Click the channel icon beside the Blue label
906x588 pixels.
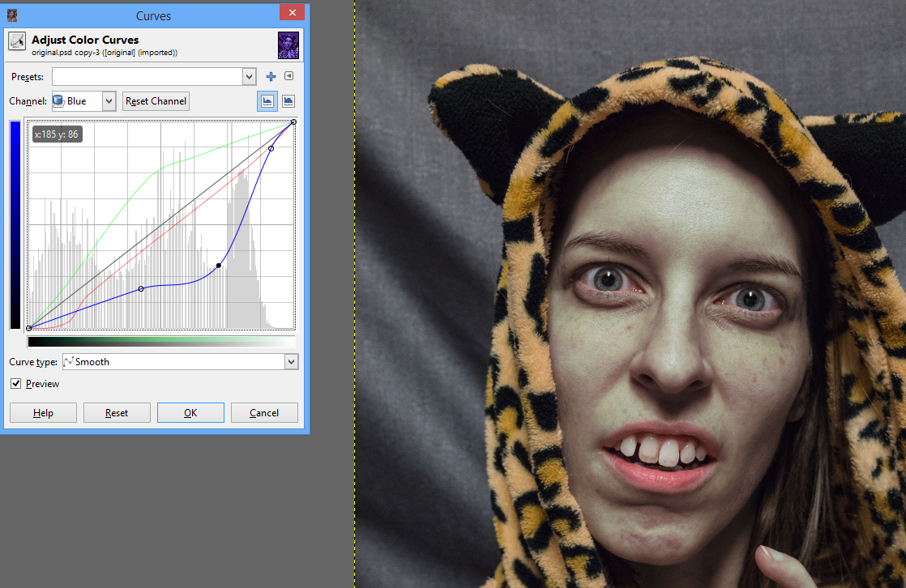59,100
